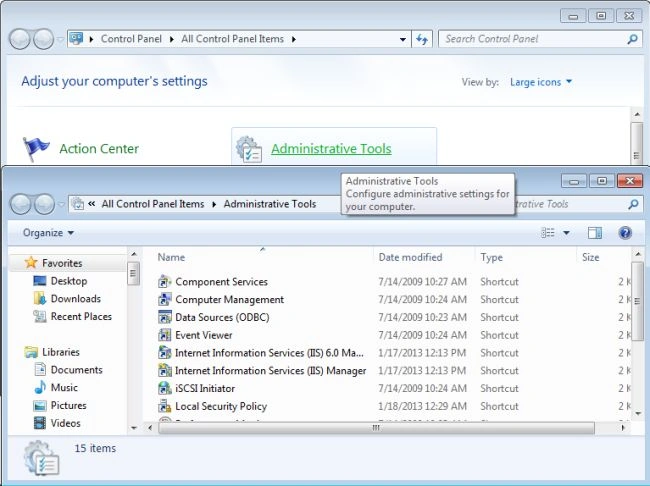Click navigation pane scroll down arrow
Screen dimensions: 650x486
click(x=133, y=428)
